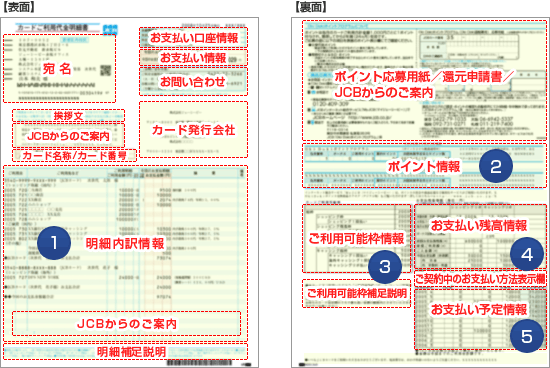
Task: Click the お問い合わせ label
Action: tap(193, 82)
